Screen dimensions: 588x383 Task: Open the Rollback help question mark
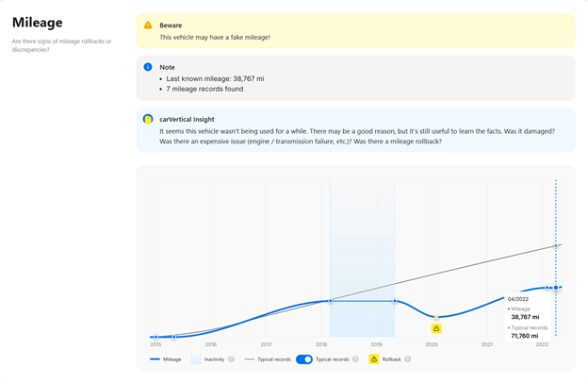click(408, 359)
